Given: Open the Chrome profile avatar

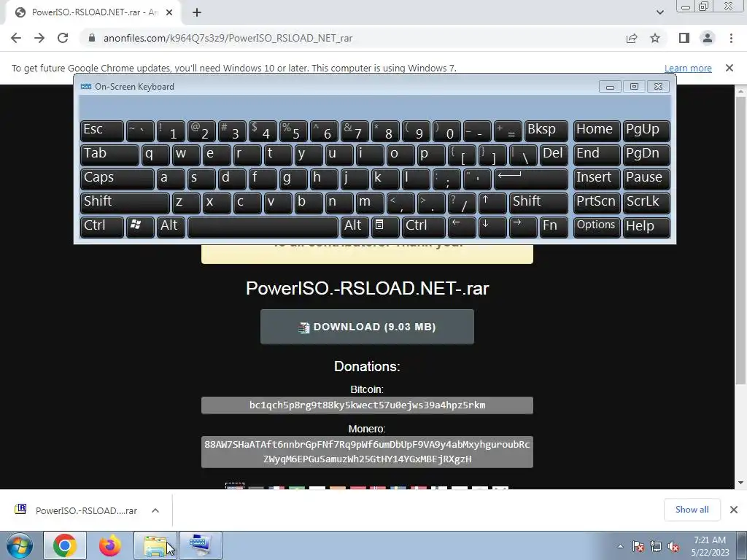Looking at the screenshot, I should tap(708, 38).
